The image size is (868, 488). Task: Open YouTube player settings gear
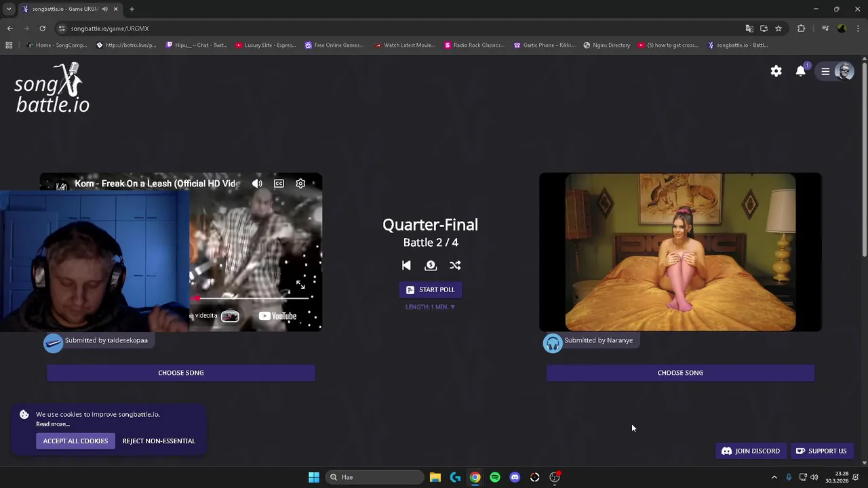(x=300, y=184)
